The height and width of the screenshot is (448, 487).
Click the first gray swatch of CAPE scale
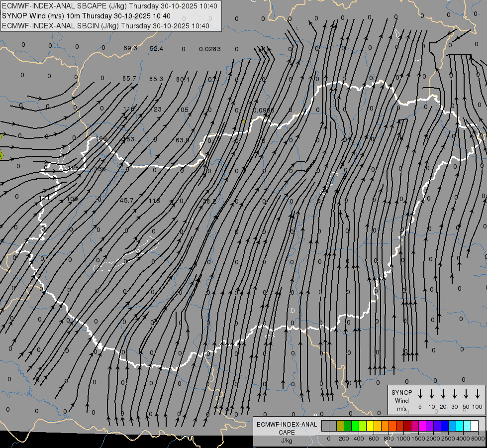[x=325, y=426]
